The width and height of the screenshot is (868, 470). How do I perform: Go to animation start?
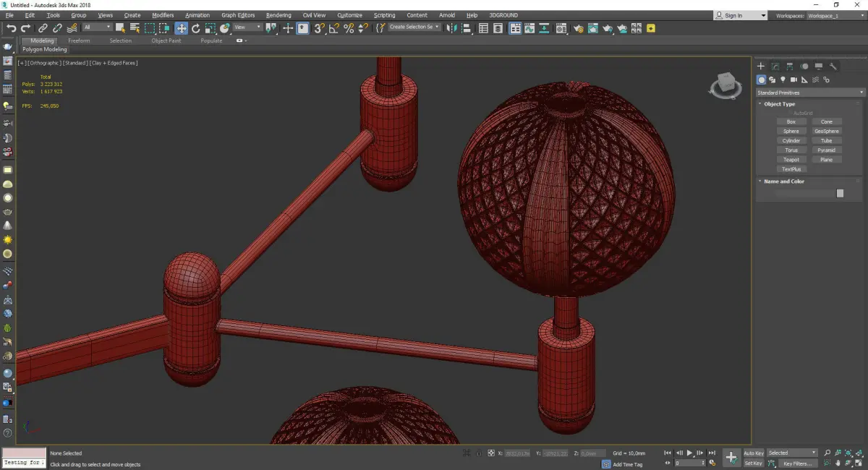[x=668, y=453]
